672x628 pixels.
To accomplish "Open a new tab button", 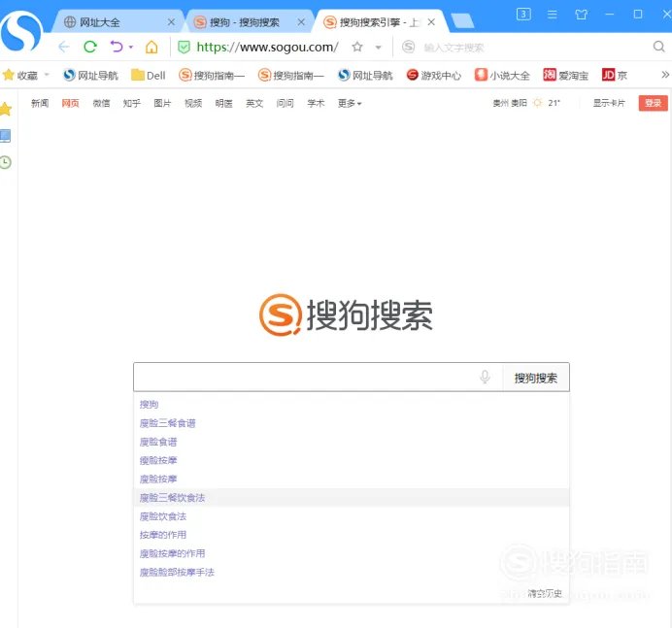I will click(463, 20).
